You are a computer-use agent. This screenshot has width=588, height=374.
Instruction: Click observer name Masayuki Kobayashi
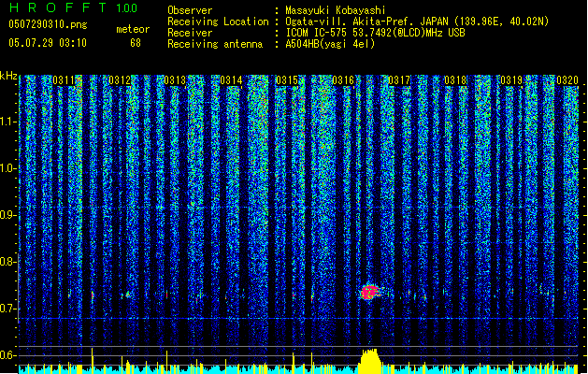pyautogui.click(x=336, y=10)
